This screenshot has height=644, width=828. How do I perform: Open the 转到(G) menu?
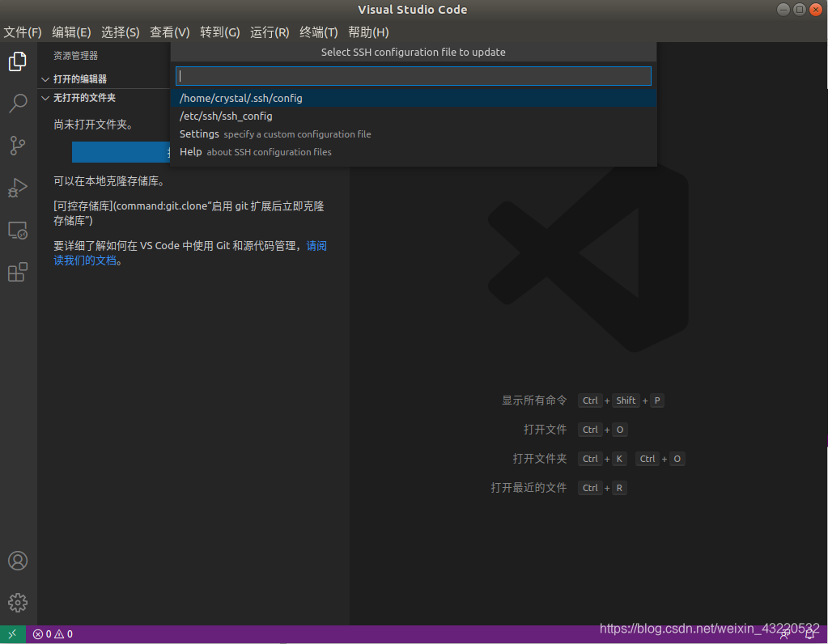219,32
